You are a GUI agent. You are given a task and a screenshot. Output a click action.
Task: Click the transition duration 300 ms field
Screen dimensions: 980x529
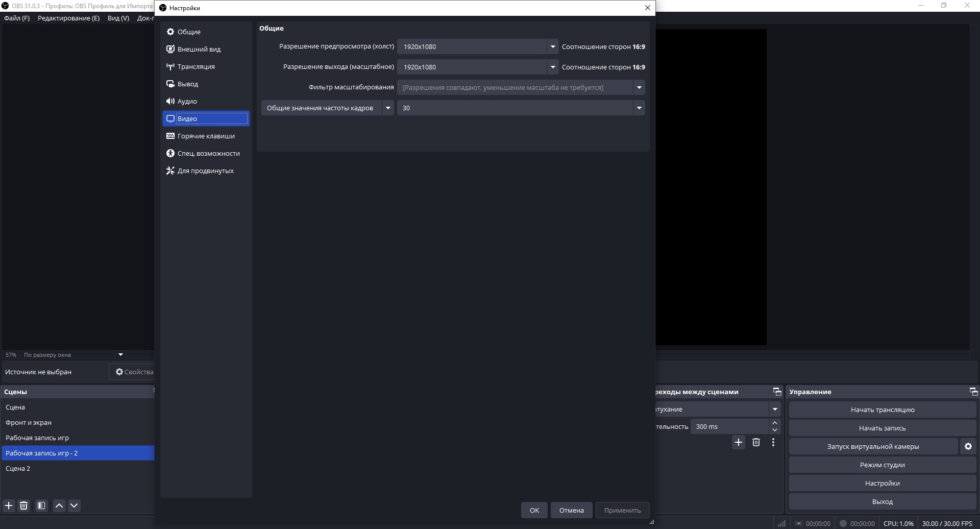coord(730,426)
